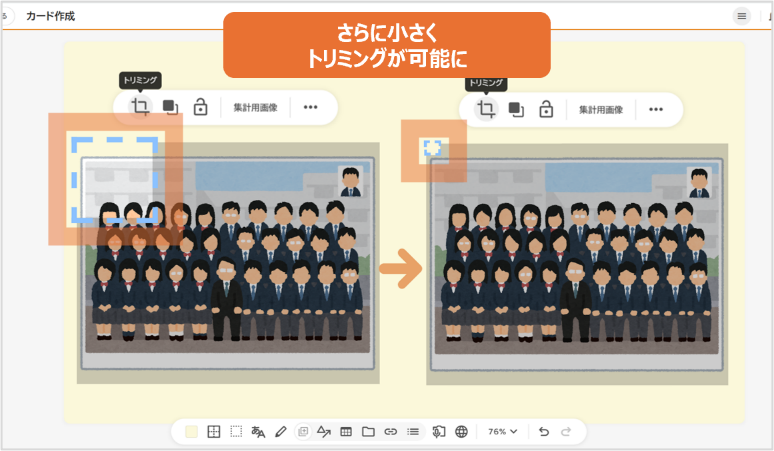Open the three-dot more menu in right toolbar
The image size is (774, 451).
coord(656,109)
